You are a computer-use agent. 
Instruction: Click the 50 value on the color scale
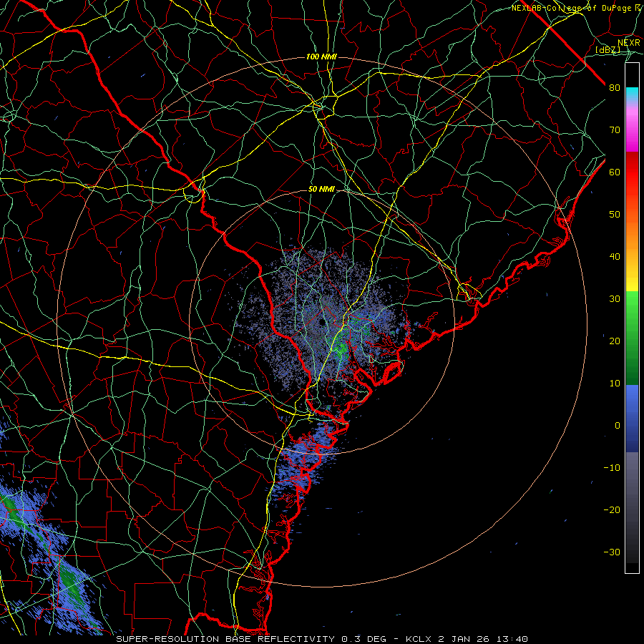coord(615,215)
